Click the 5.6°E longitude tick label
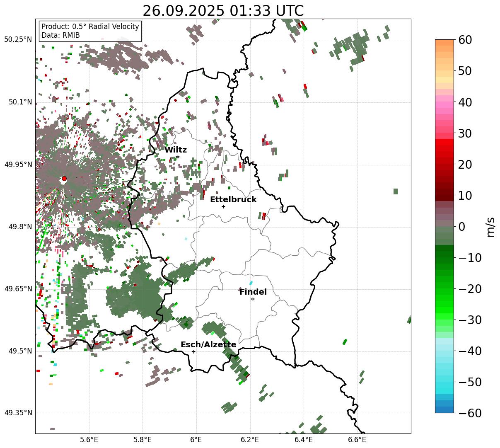 tap(89, 440)
